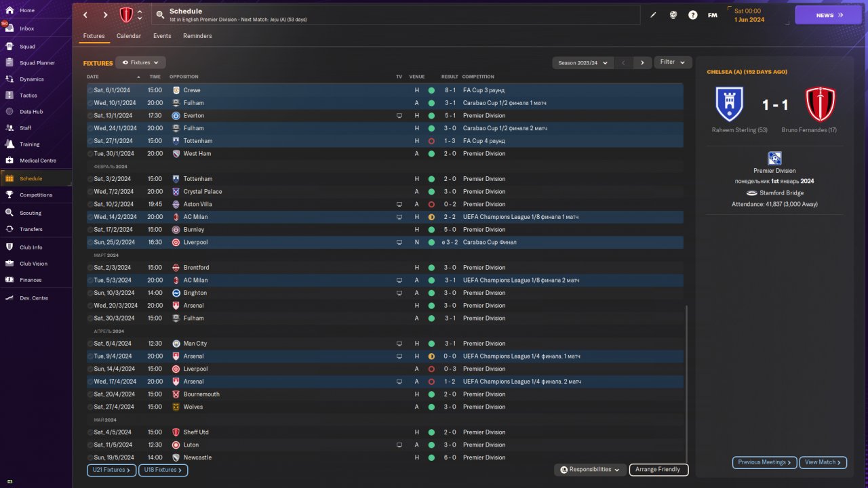Viewport: 868px width, 488px height.
Task: Go to the next season arrow
Action: (x=642, y=63)
